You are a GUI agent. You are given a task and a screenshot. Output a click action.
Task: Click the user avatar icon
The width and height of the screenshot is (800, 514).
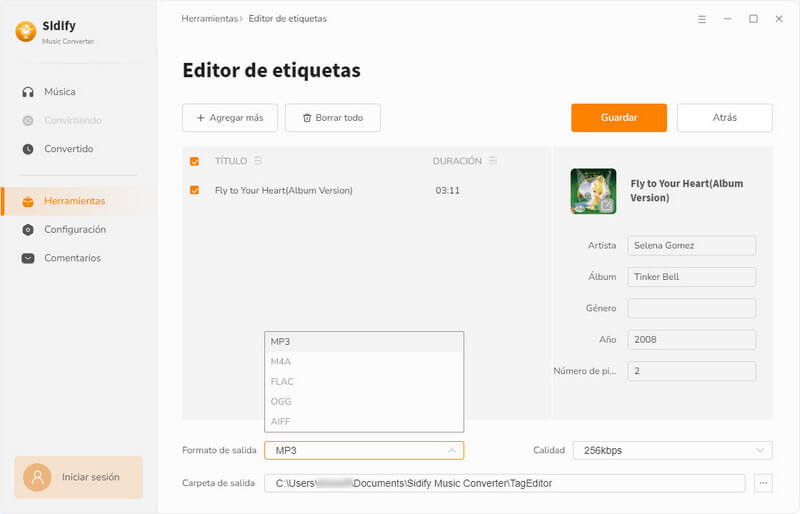tap(37, 477)
